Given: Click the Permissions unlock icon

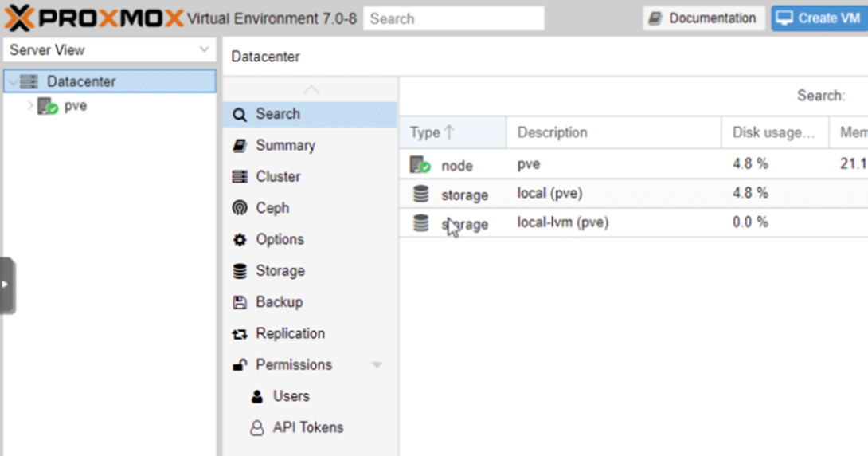Looking at the screenshot, I should (x=240, y=365).
